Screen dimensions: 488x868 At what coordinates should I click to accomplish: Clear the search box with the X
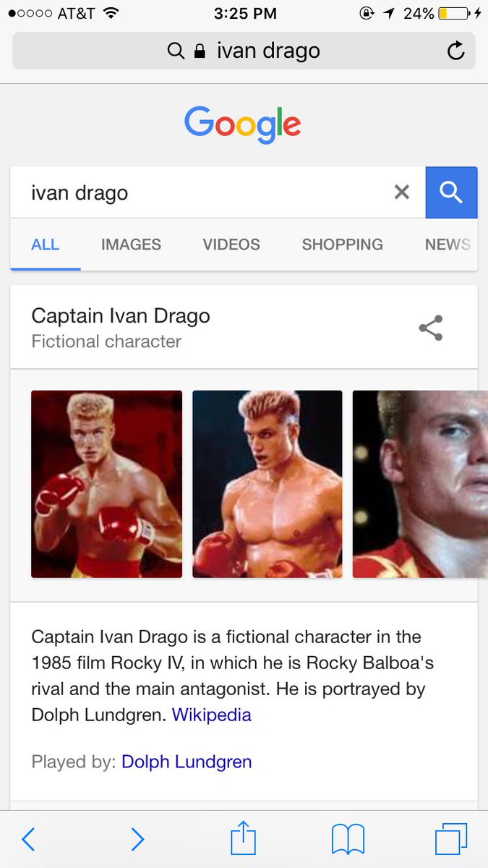click(x=401, y=192)
